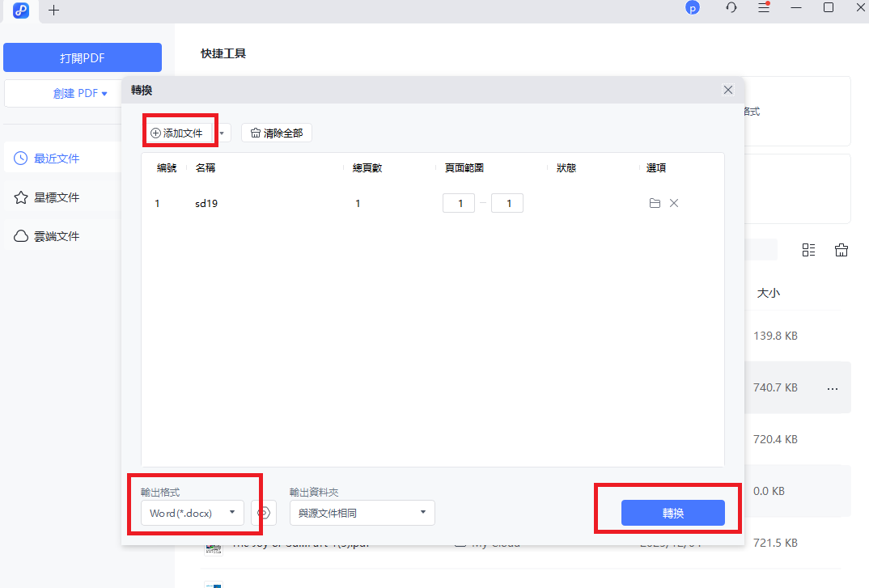Expand the 創建 PDF dropdown
The image size is (869, 588).
104,93
